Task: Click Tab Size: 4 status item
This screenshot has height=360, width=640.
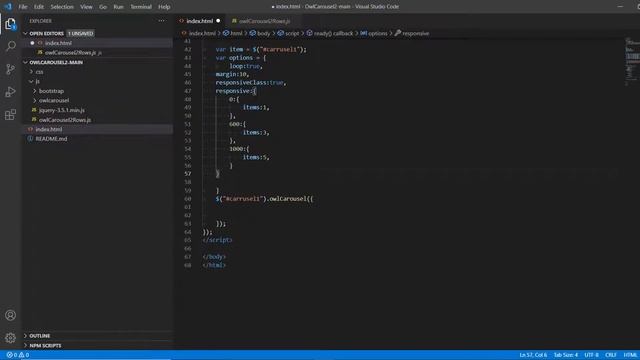Action: (x=566, y=355)
